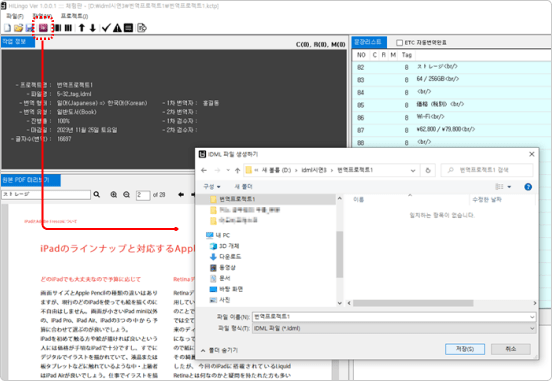Click the new document toolbar icon
The height and width of the screenshot is (381, 552).
point(7,28)
